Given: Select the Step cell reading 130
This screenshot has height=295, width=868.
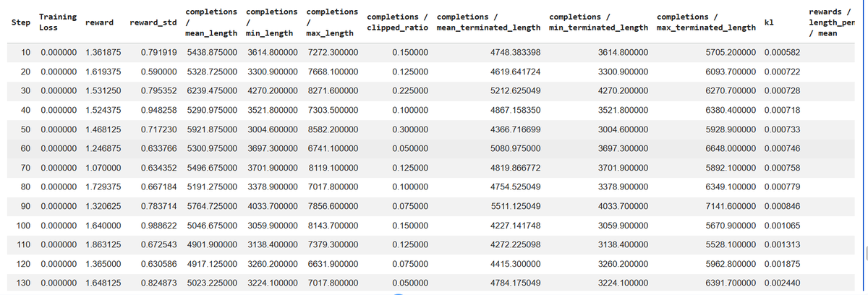Looking at the screenshot, I should pos(22,283).
